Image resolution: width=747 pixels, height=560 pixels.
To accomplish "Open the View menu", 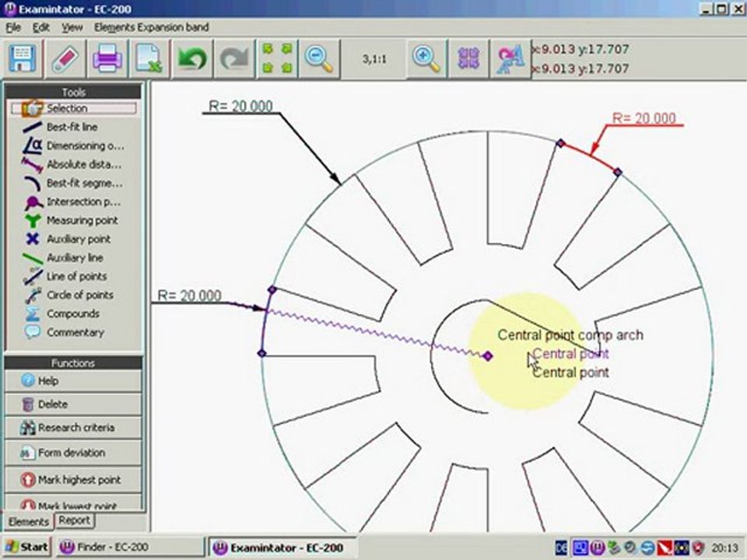I will pyautogui.click(x=72, y=27).
